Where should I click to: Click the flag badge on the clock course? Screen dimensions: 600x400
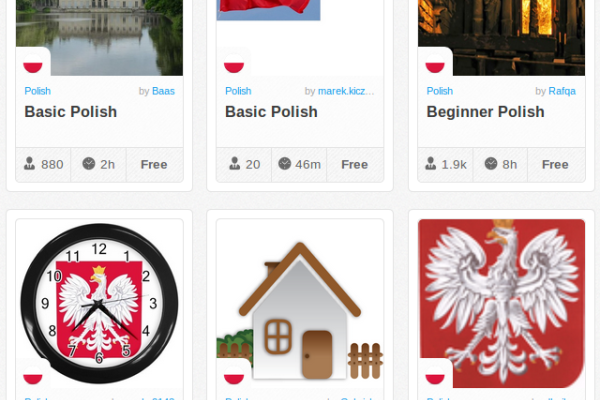point(33,375)
